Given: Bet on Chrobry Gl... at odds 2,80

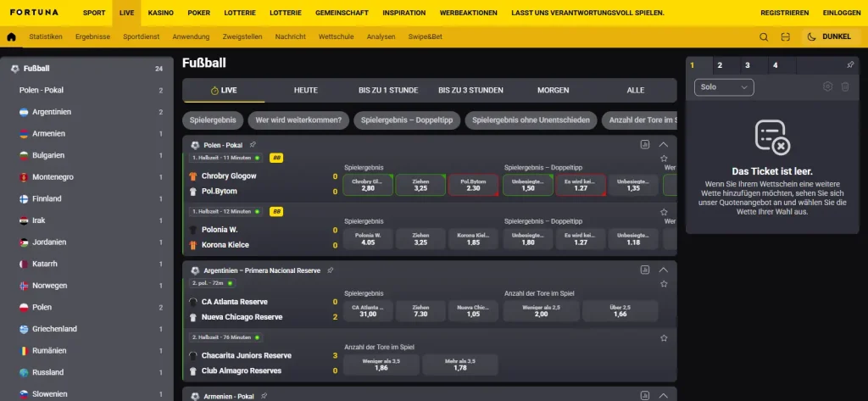Looking at the screenshot, I should 368,185.
